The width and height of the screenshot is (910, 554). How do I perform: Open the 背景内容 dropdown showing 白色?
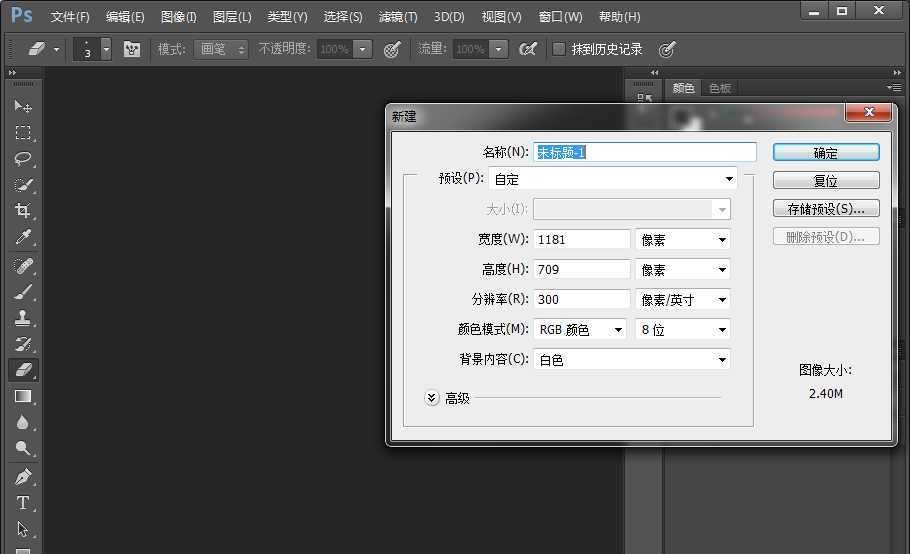point(632,359)
